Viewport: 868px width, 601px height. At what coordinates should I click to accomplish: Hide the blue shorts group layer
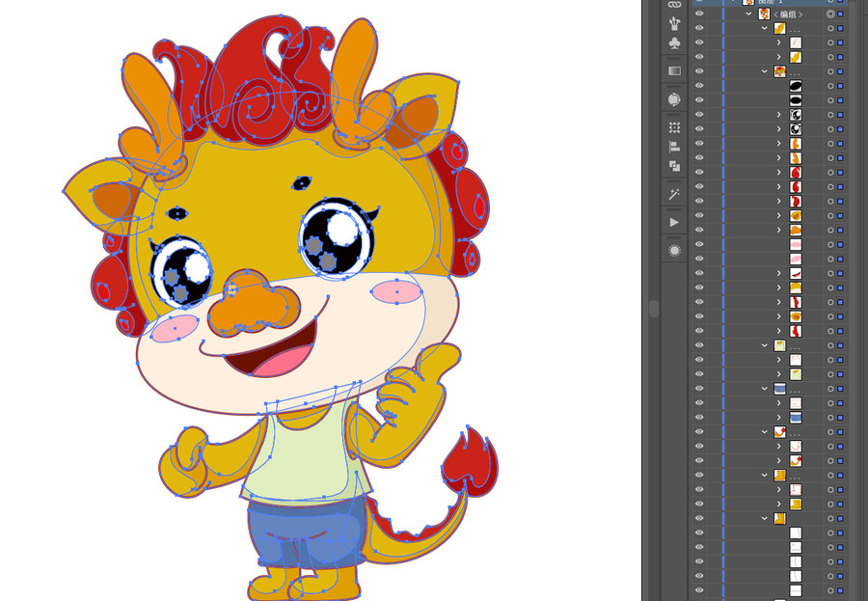(699, 389)
